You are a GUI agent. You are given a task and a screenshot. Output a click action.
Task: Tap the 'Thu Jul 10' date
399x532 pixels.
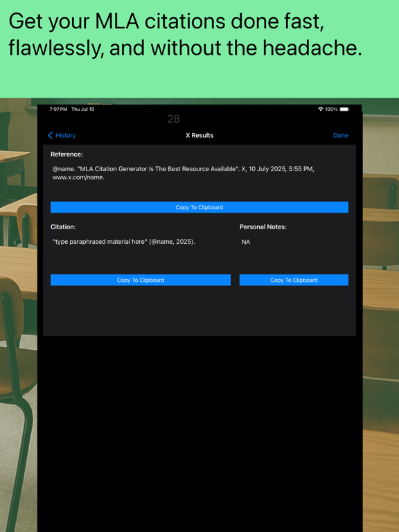tap(83, 109)
